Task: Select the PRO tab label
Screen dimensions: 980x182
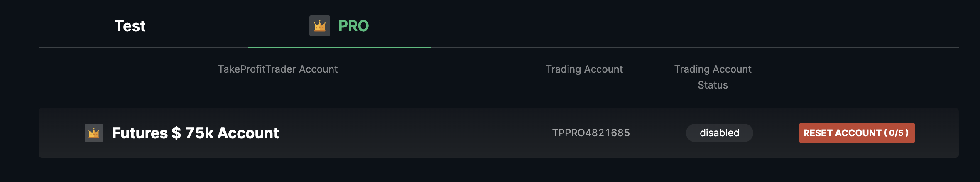Action: 353,26
